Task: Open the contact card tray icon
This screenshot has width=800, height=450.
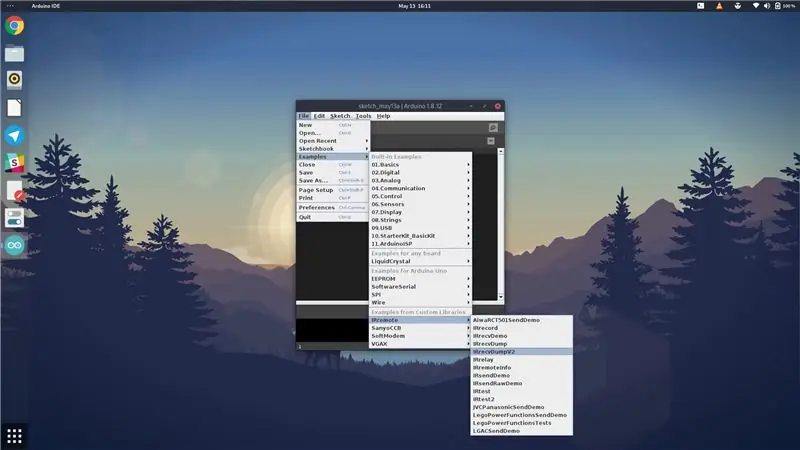Action: (x=701, y=6)
